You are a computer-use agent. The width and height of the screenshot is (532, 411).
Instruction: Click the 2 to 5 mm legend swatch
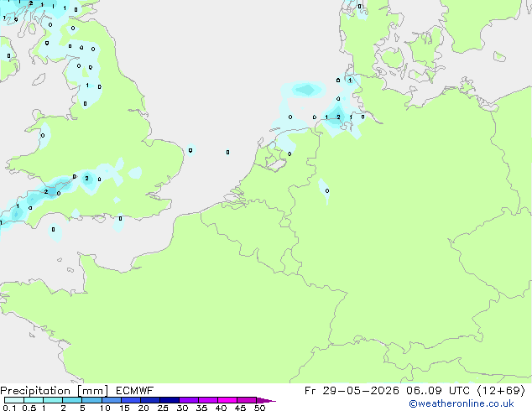click(x=72, y=400)
